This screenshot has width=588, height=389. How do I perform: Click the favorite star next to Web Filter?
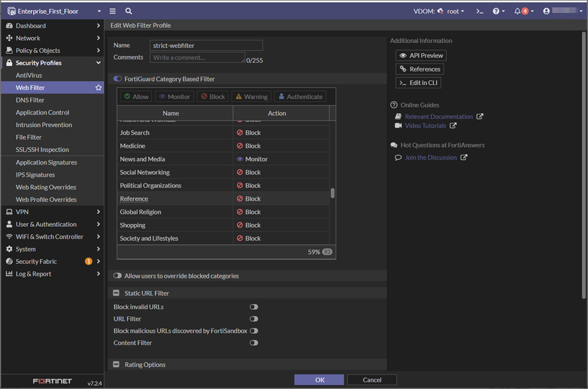pyautogui.click(x=97, y=87)
